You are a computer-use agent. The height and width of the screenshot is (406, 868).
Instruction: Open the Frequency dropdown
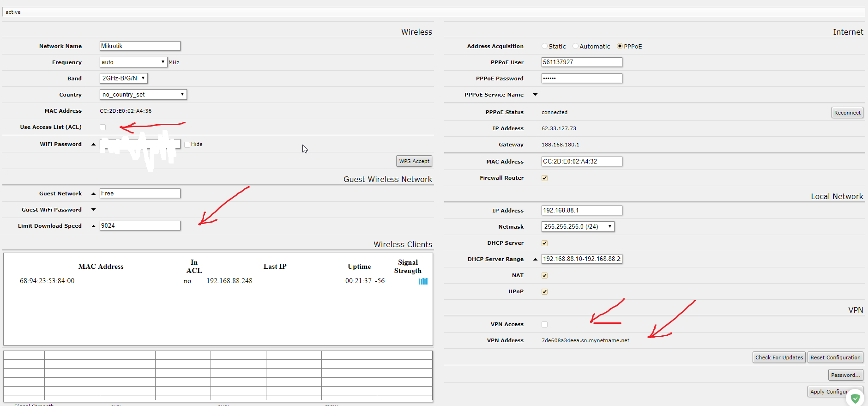point(133,62)
